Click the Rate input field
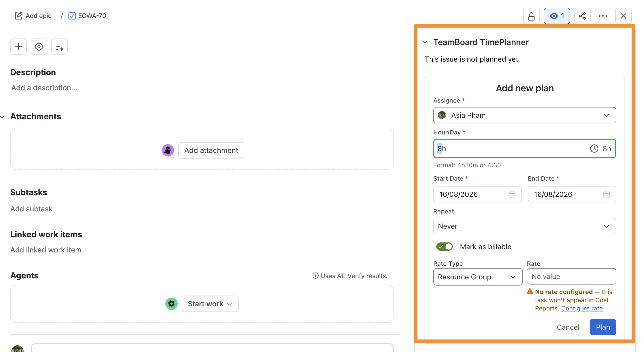This screenshot has width=644, height=352. 571,276
